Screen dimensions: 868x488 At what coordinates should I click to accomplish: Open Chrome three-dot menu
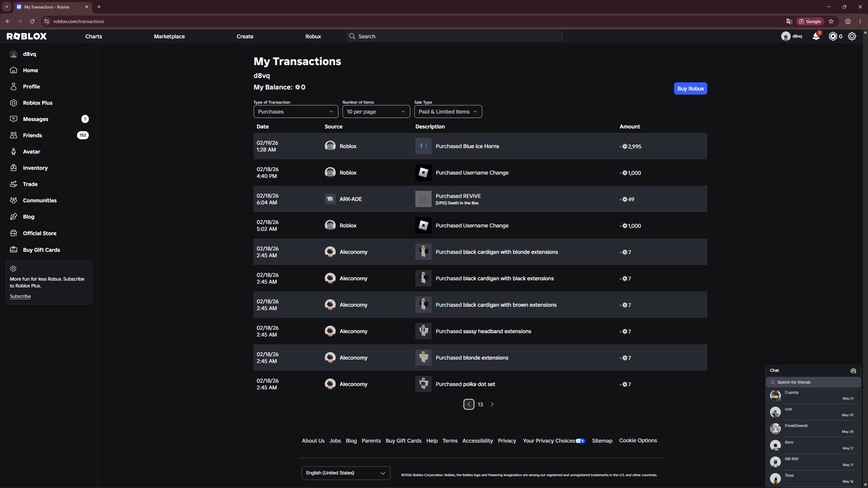[860, 21]
